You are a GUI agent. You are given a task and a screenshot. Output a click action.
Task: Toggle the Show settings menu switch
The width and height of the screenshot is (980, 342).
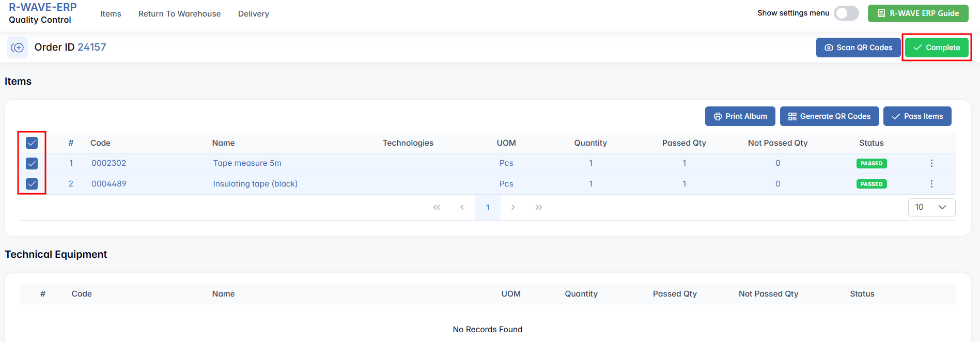(x=846, y=13)
